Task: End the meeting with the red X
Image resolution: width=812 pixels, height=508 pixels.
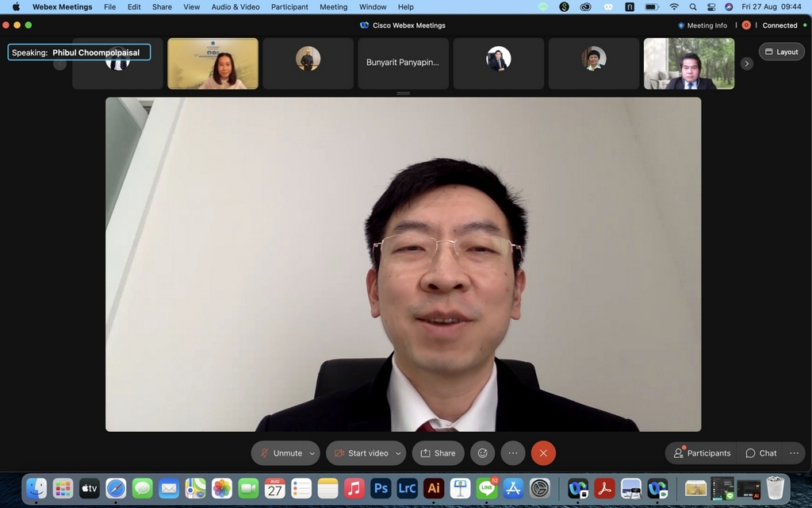Action: coord(543,453)
